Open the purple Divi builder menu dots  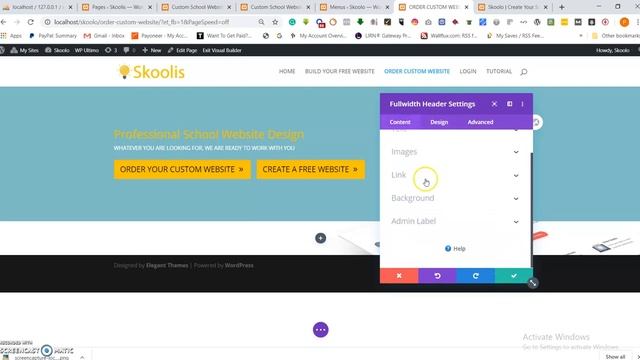[x=320, y=330]
